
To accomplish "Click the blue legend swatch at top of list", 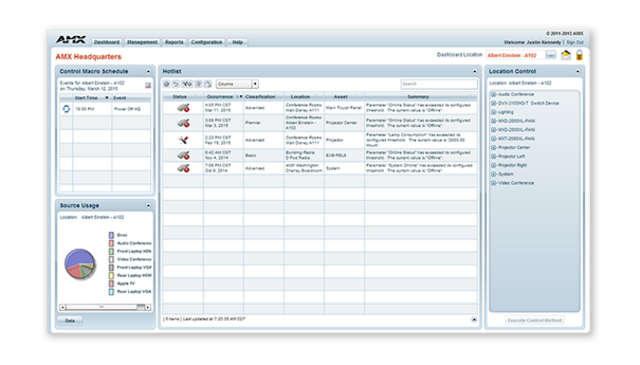I will [111, 235].
